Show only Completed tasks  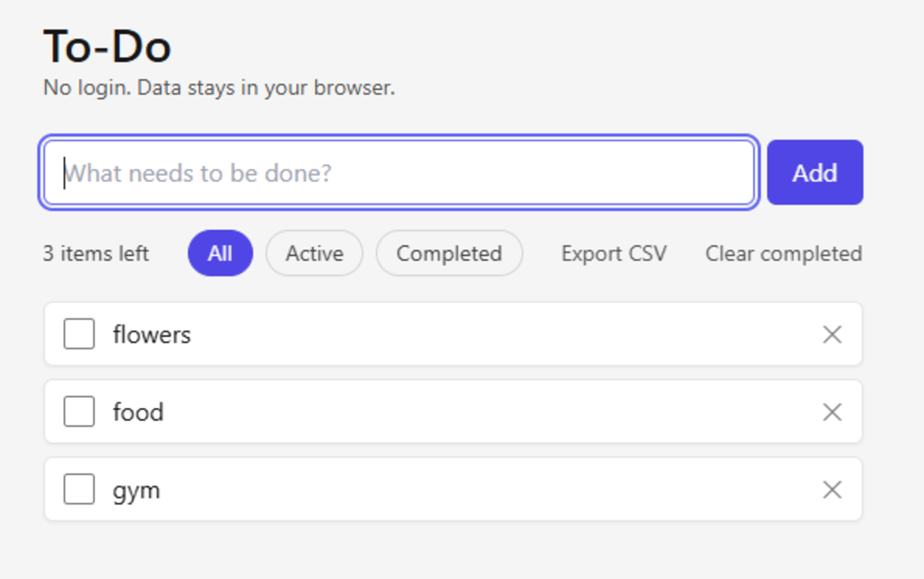coord(449,253)
